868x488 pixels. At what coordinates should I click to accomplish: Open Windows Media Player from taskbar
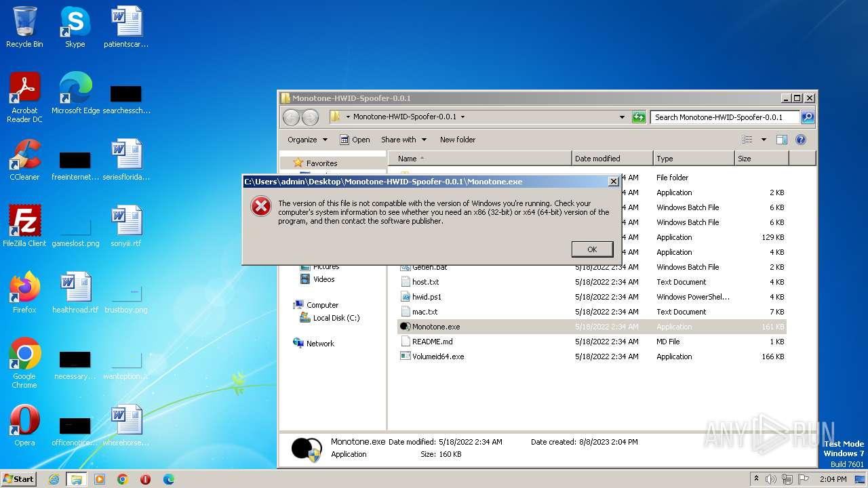(x=100, y=479)
